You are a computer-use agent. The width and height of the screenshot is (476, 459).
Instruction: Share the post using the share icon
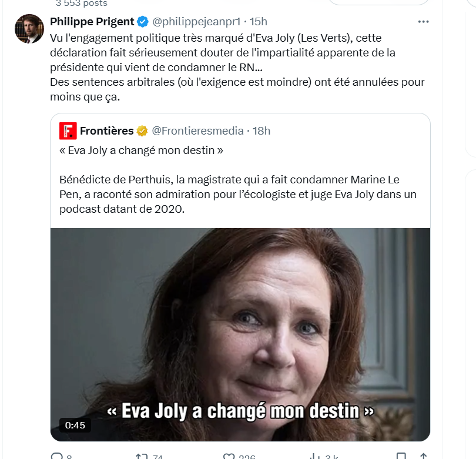coord(423,457)
